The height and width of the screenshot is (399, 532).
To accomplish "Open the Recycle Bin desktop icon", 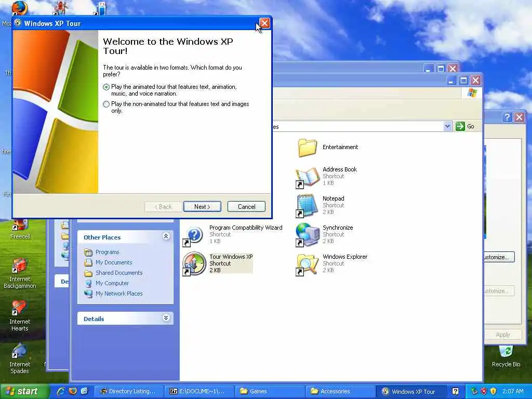I will coord(506,356).
